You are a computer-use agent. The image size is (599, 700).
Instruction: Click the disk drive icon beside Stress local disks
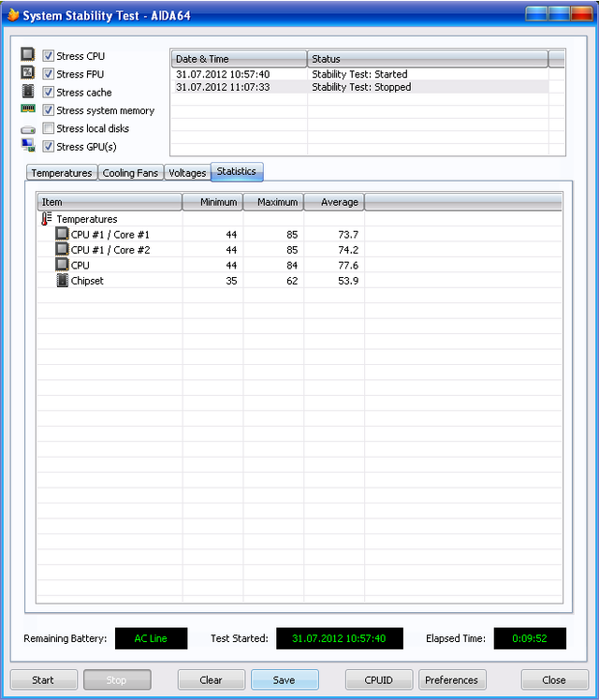click(x=28, y=129)
